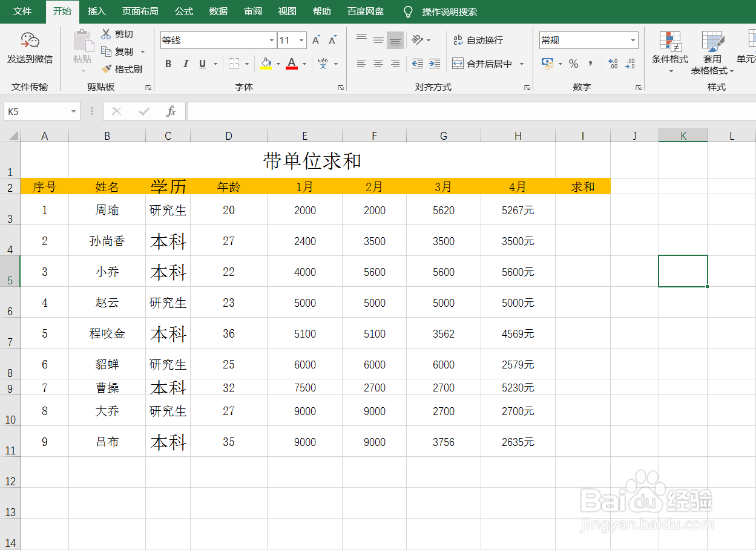Switch to the 审阅 tab
This screenshot has width=756, height=550.
click(x=253, y=11)
